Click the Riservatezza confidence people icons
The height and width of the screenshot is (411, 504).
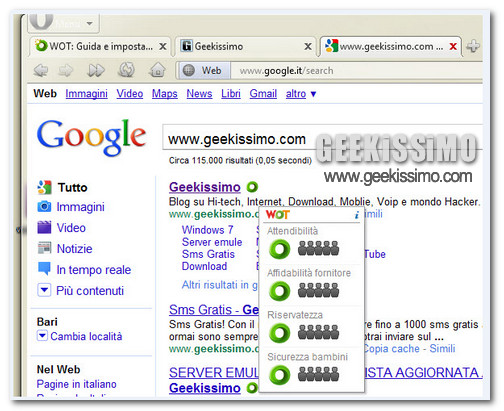tap(318, 332)
